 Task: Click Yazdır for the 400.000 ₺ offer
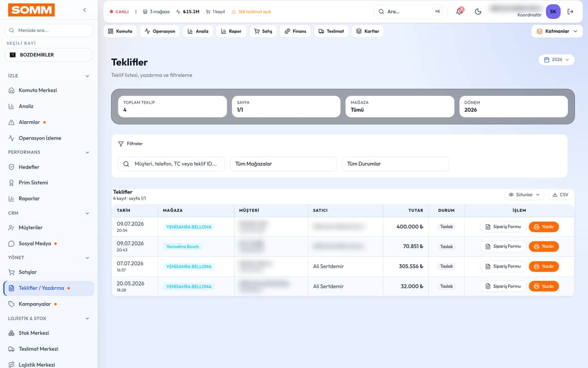pyautogui.click(x=544, y=226)
